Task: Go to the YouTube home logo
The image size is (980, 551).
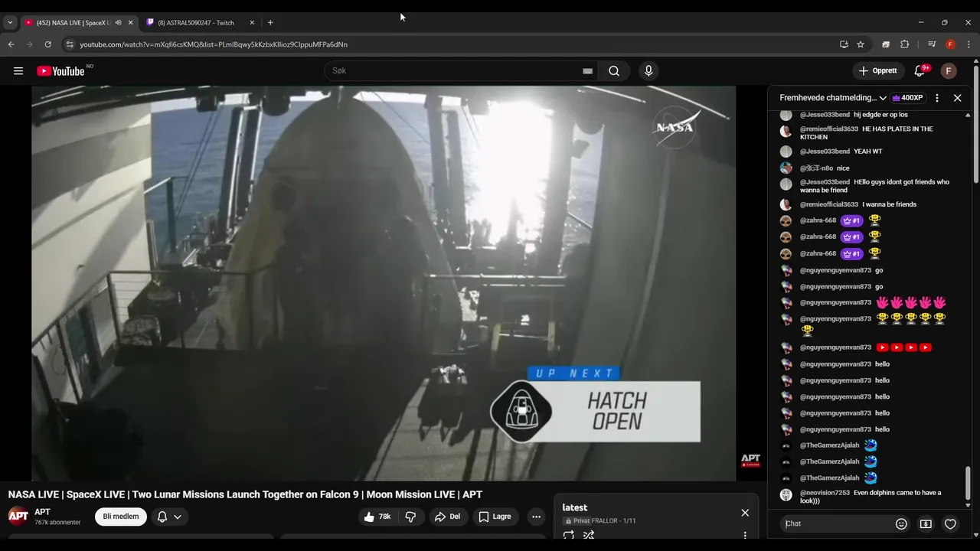Action: 60,71
